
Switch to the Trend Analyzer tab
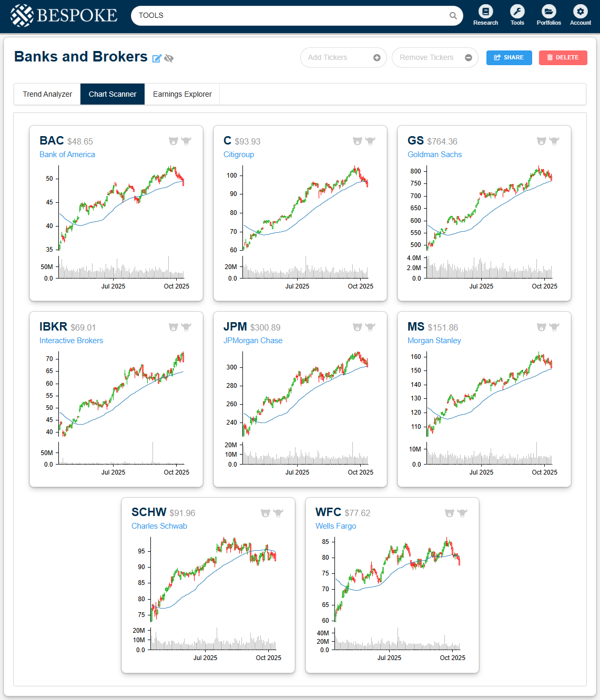pos(47,94)
